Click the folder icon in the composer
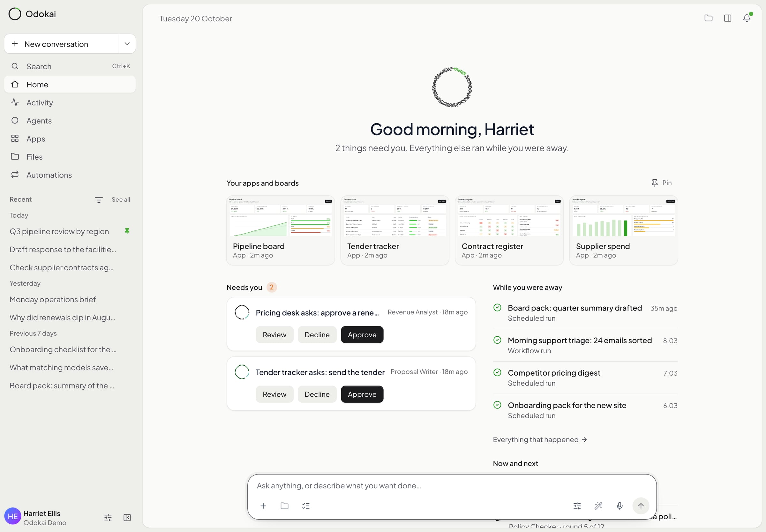This screenshot has width=766, height=532. click(x=284, y=506)
